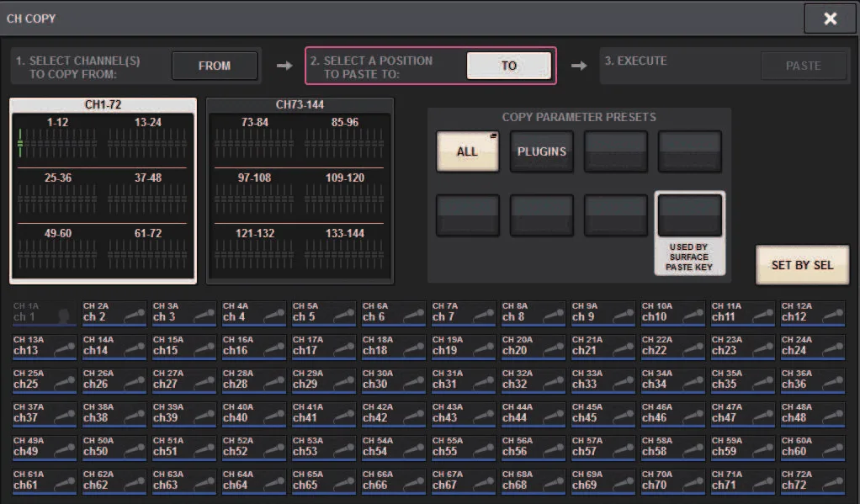Pick channel ch37
Screen dimensions: 860x504
[x=44, y=413]
